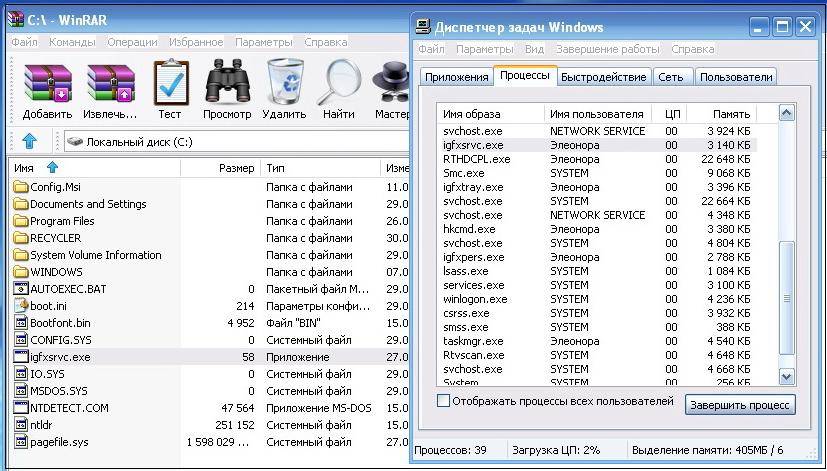Sort WinRAR list by Имя column

click(x=95, y=168)
